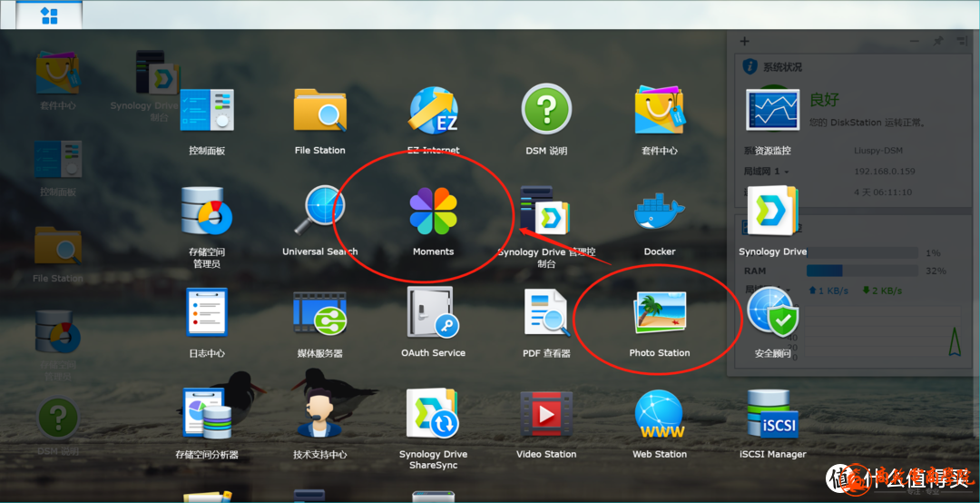This screenshot has width=980, height=503.
Task: Click the 1 KB/s upload rate
Action: [828, 291]
